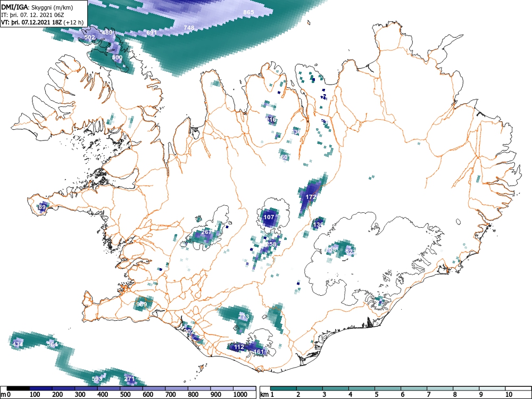532x399 pixels.
Task: Pick the 1000 m pale lavender legend swatch
Action: (245, 388)
